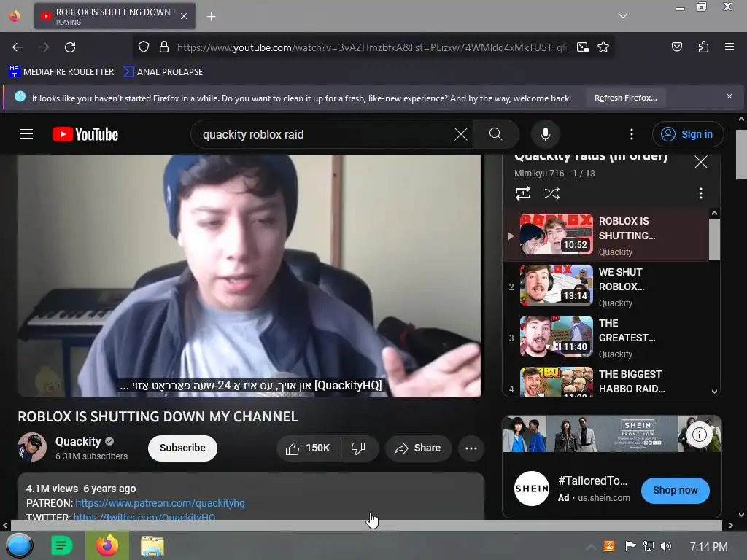The width and height of the screenshot is (747, 560).
Task: Click the Firefox taskbar button
Action: [107, 545]
